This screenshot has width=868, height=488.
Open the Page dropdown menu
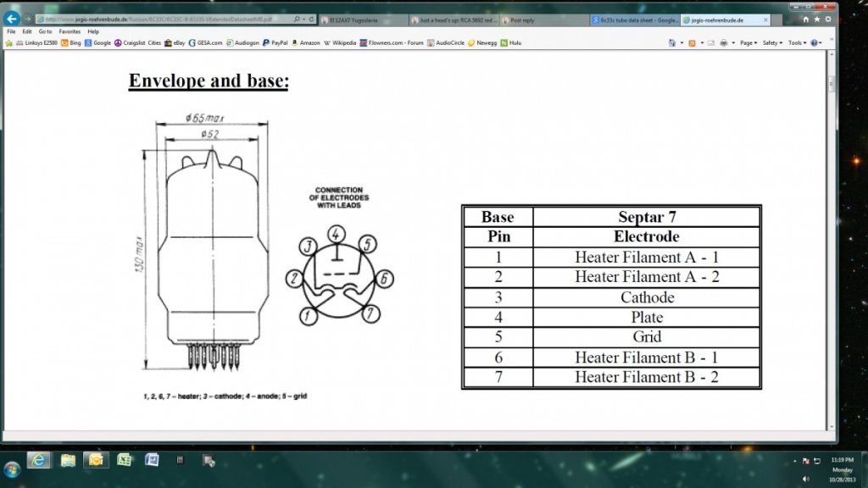pos(748,42)
